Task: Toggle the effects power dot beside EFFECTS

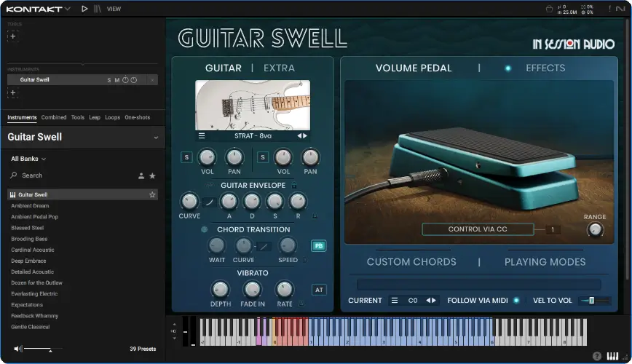Action: [508, 68]
